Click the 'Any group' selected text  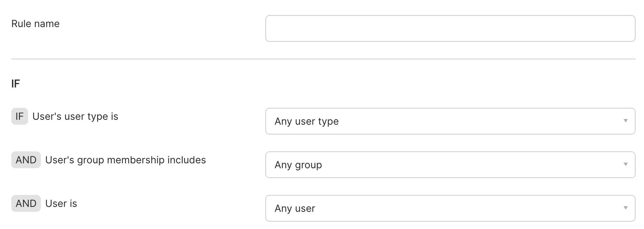coord(298,165)
